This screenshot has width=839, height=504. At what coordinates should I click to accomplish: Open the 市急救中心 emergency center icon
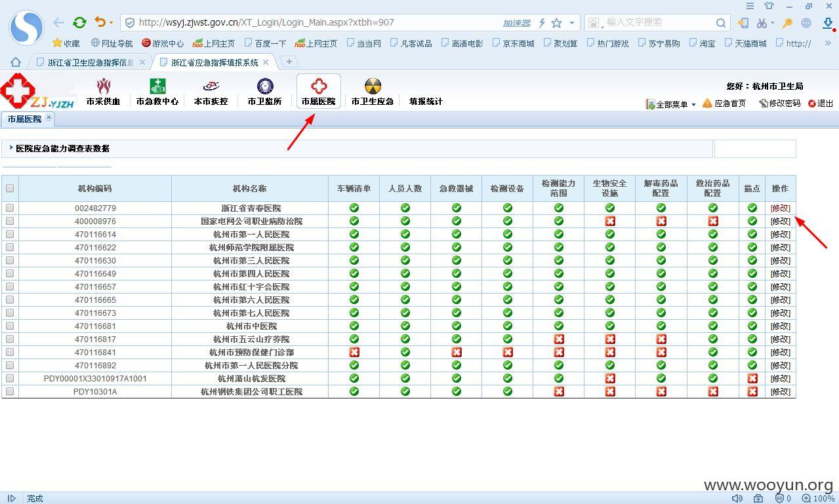[x=157, y=87]
